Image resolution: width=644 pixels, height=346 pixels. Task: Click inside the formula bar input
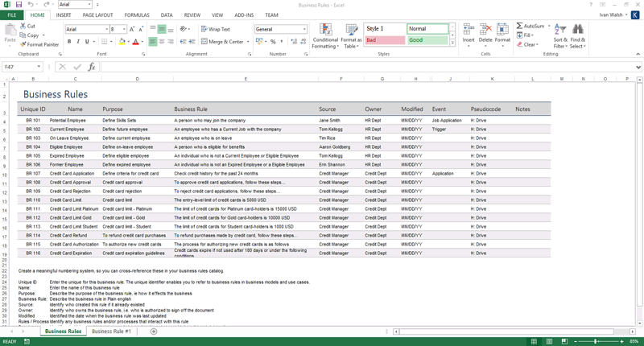[x=368, y=67]
